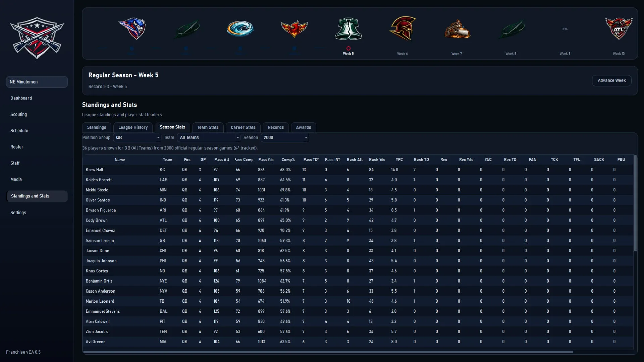Sort by the SACK column header
644x362 pixels.
(x=599, y=160)
